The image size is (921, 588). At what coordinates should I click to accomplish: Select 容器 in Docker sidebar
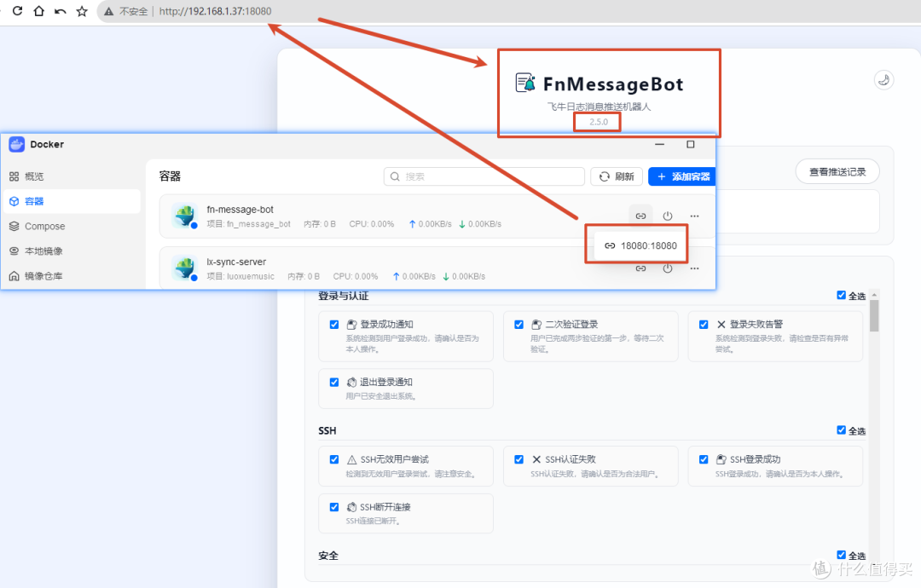pos(72,201)
